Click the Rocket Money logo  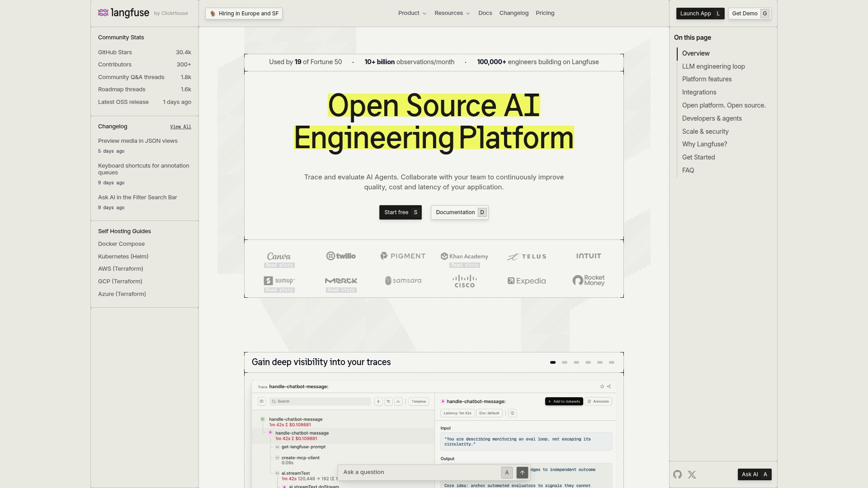click(589, 281)
